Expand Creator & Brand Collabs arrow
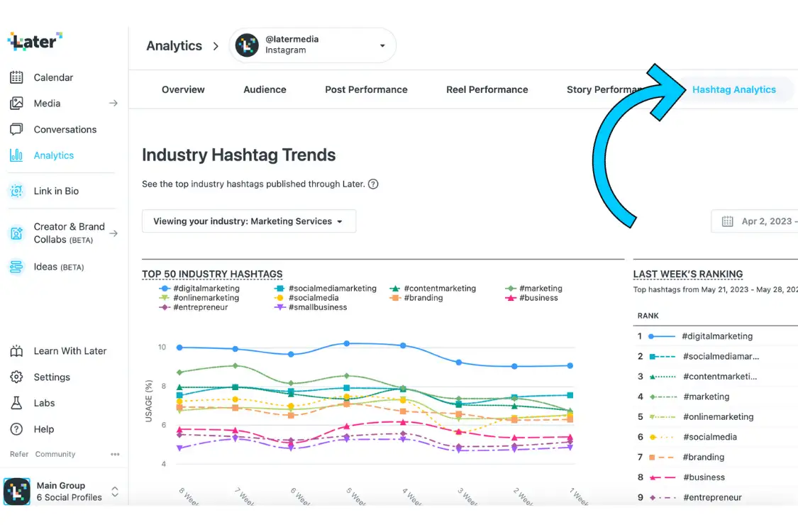Screen dimensions: 798x532 point(113,233)
